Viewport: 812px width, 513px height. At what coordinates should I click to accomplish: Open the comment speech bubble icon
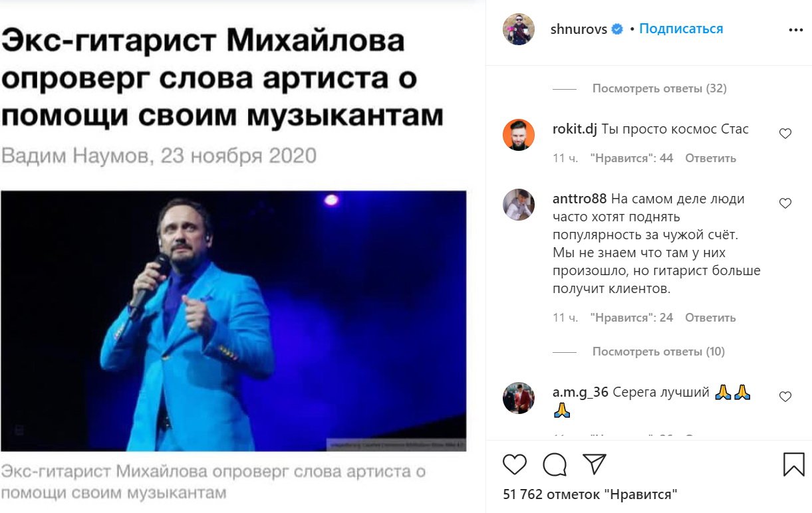(555, 464)
